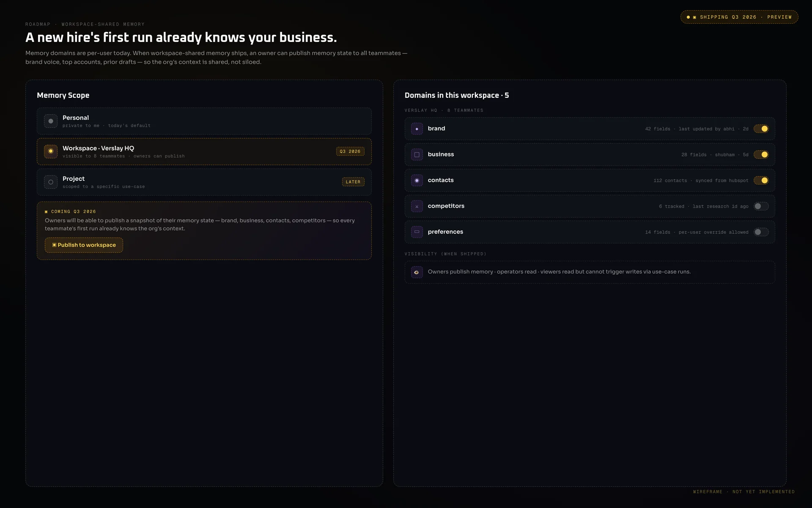Click 'scoped to a specific use-case' text
Image resolution: width=812 pixels, height=508 pixels.
(104, 187)
